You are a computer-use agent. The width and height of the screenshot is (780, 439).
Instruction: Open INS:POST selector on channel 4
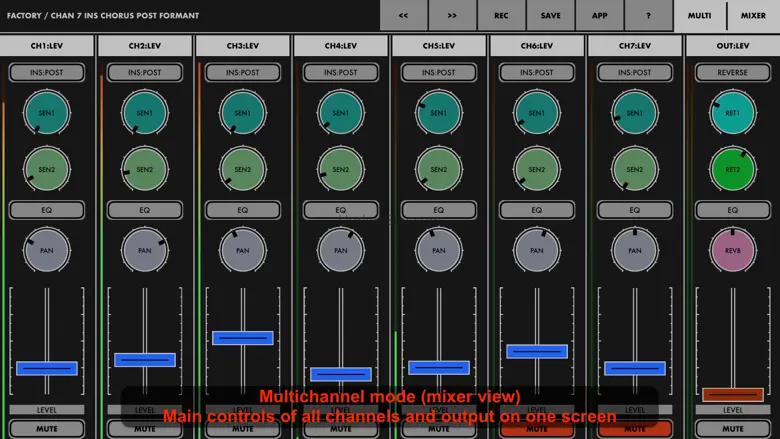pos(341,73)
